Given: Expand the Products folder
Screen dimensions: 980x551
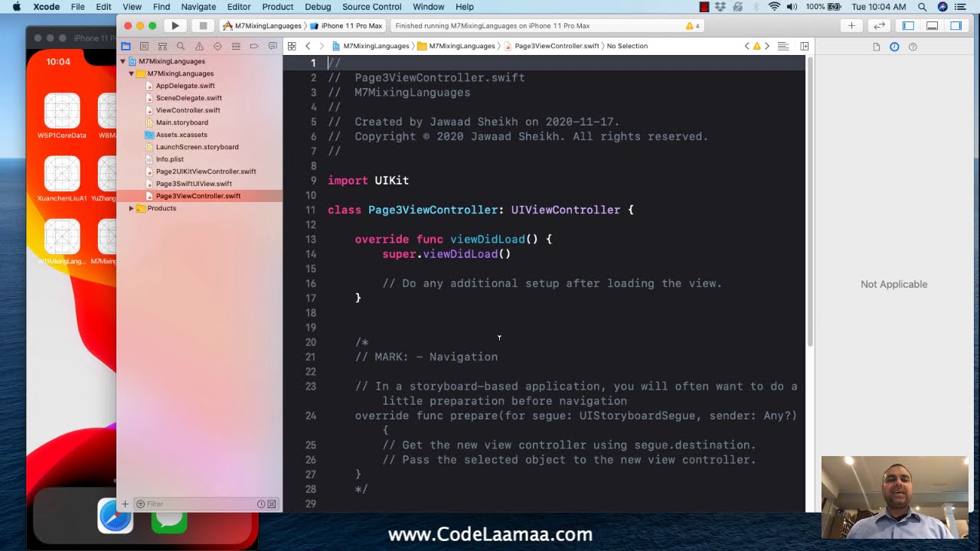Looking at the screenshot, I should [x=131, y=208].
